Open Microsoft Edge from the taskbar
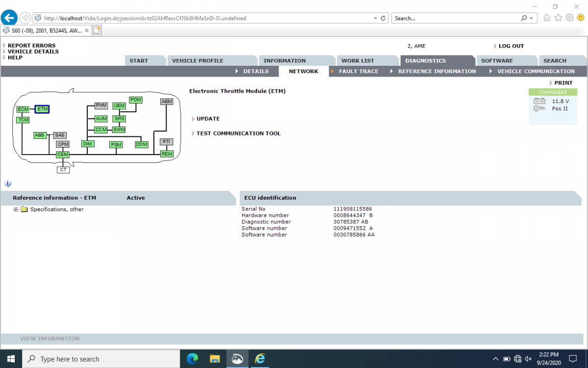Screen dimensions: 588x368 (x=192, y=359)
